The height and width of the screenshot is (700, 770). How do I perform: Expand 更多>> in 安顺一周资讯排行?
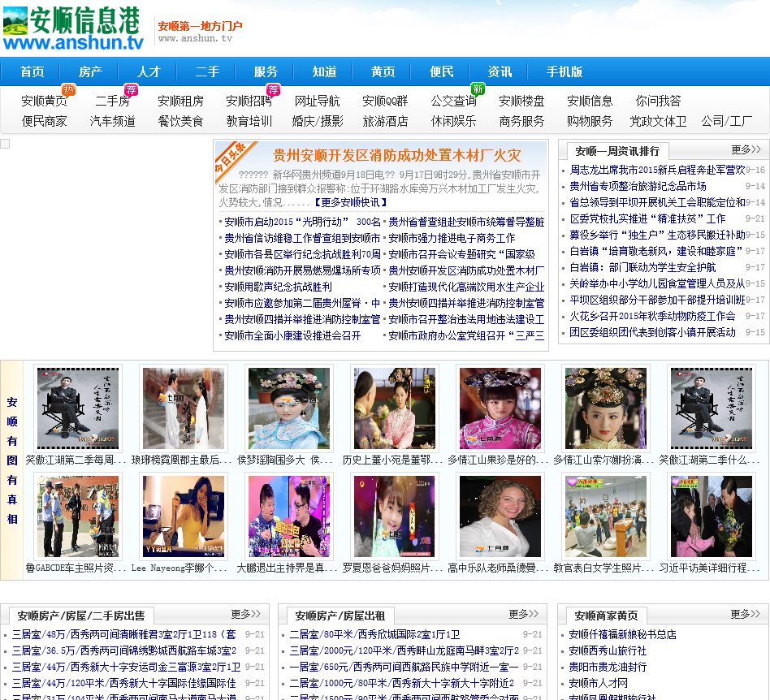[746, 149]
